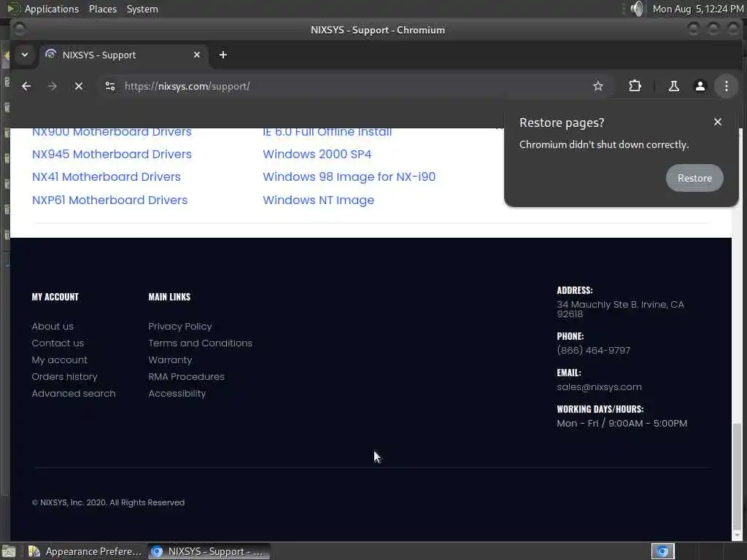The image size is (747, 560).
Task: Open site information icon in address bar
Action: click(x=110, y=86)
